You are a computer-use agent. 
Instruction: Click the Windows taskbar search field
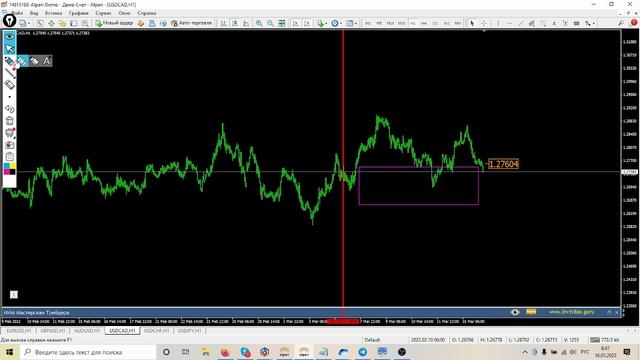pyautogui.click(x=88, y=352)
